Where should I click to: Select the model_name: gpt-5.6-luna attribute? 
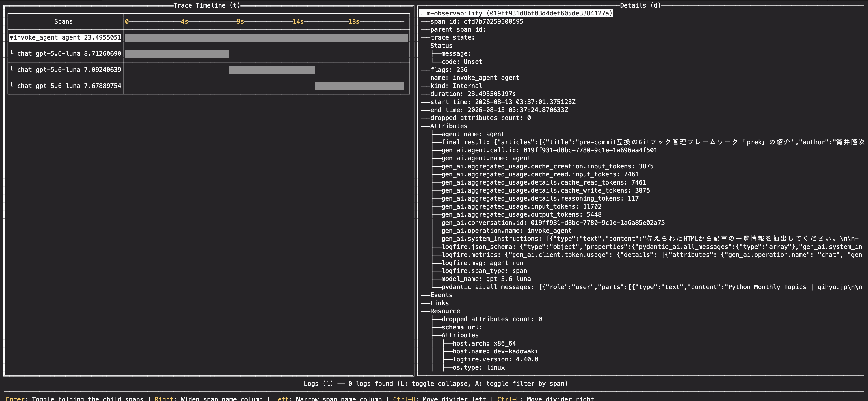tap(486, 279)
